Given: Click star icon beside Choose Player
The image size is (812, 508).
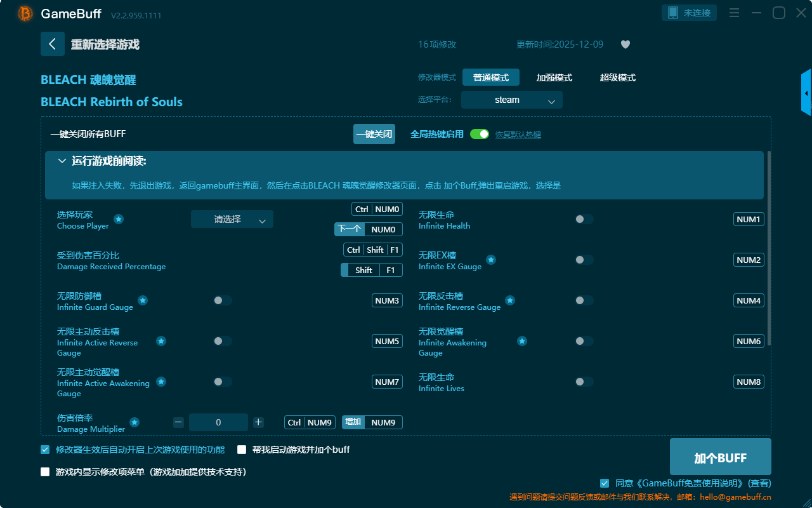Looking at the screenshot, I should coord(119,219).
